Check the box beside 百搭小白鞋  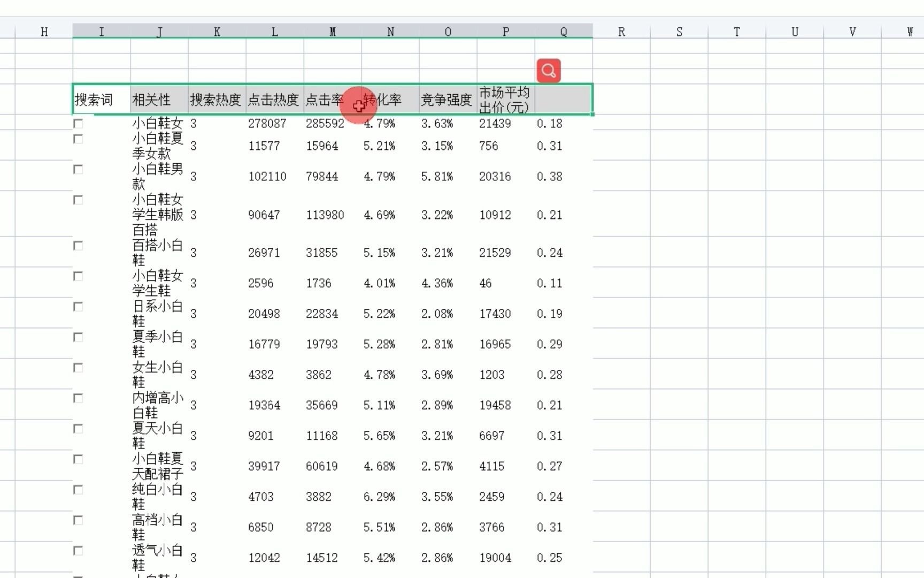tap(78, 245)
